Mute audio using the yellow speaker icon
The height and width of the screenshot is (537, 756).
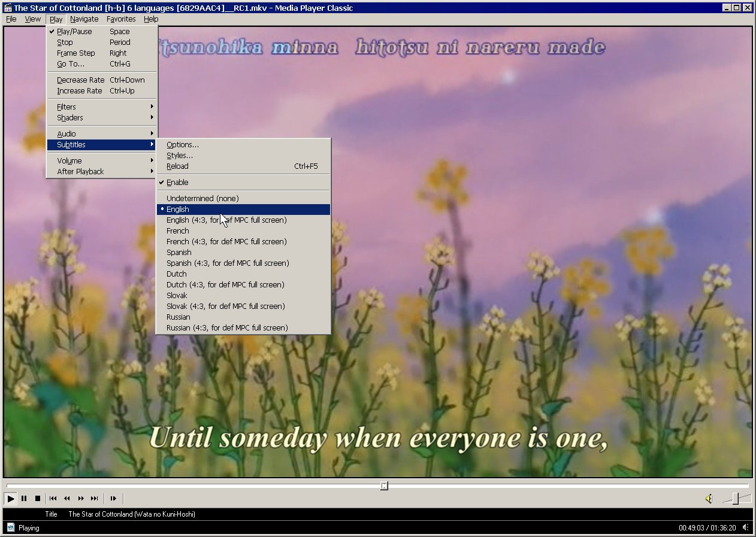tap(709, 498)
